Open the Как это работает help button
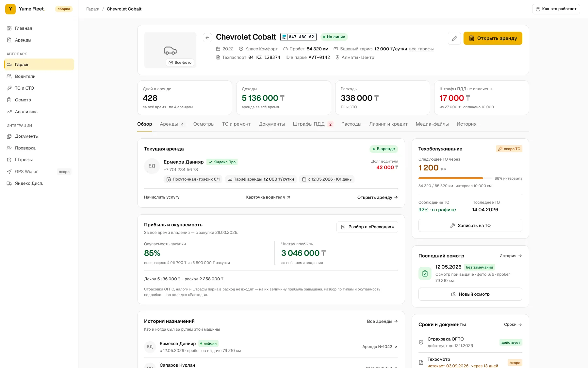The width and height of the screenshot is (588, 368). pyautogui.click(x=556, y=9)
